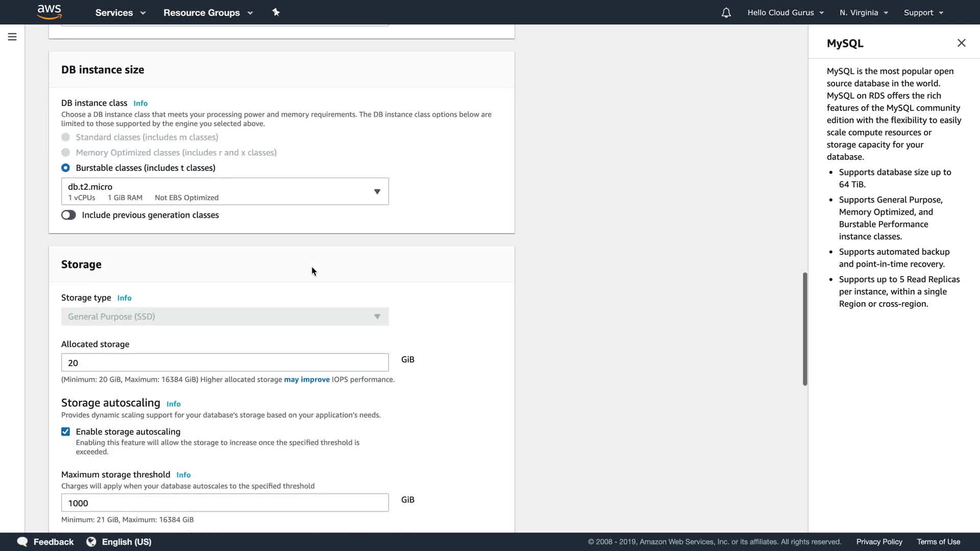Open the N. Virginia region dropdown
The height and width of the screenshot is (551, 980).
[864, 13]
